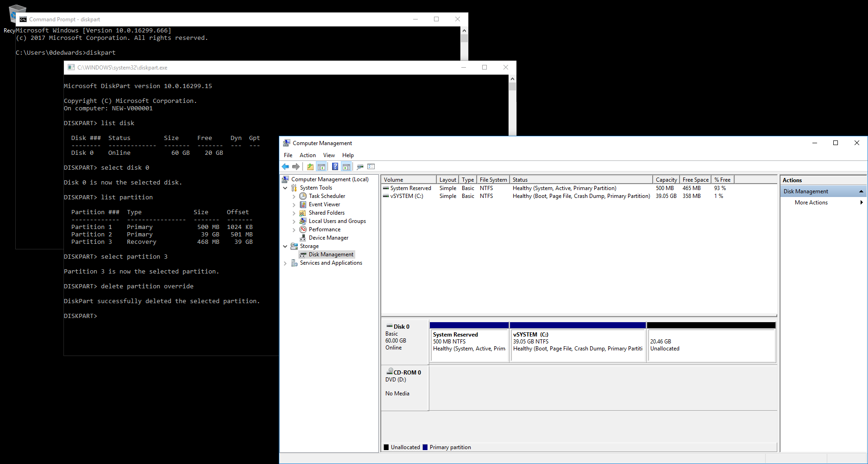Screen dimensions: 868x464
Task: Sort by the Capacity column header
Action: pos(666,180)
